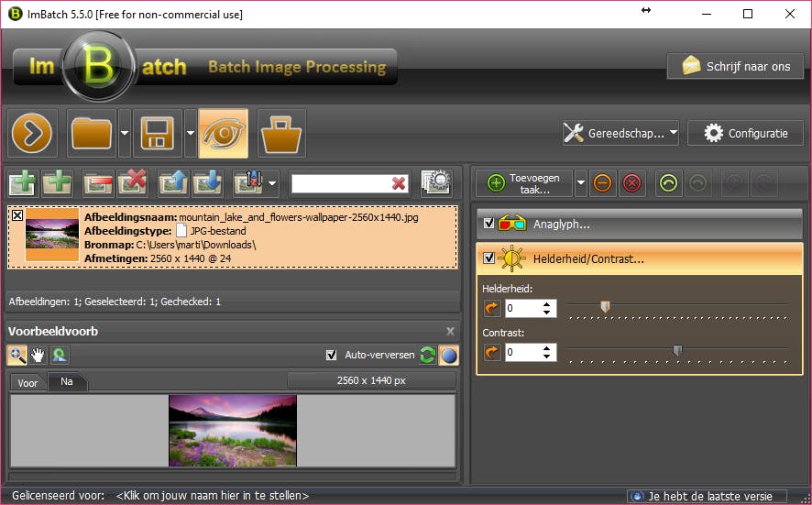Click the Je hebt de laatste versie status
Viewport: 812px width, 505px height.
click(x=707, y=496)
